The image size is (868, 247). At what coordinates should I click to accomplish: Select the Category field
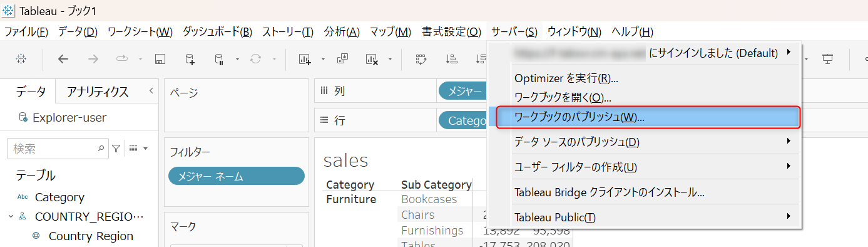pos(59,197)
